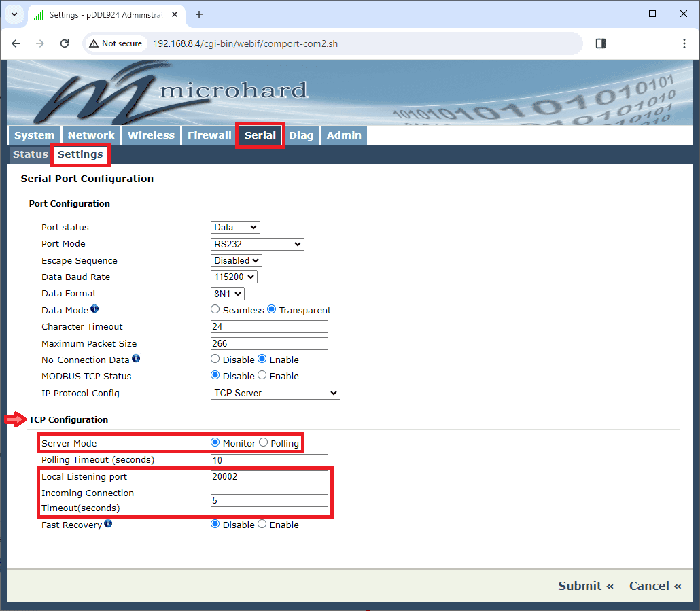Reload the page with the refresh button
Screen dimensions: 700x611
[x=65, y=43]
